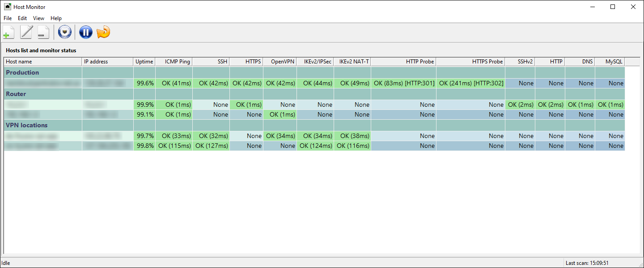644x268 pixels.
Task: Click the DNS column header
Action: (x=580, y=62)
